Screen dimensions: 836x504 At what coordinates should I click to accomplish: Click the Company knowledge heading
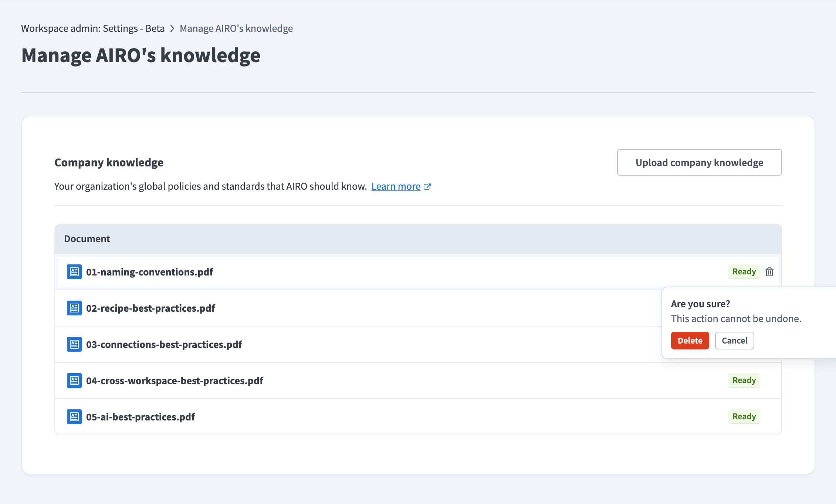(109, 162)
